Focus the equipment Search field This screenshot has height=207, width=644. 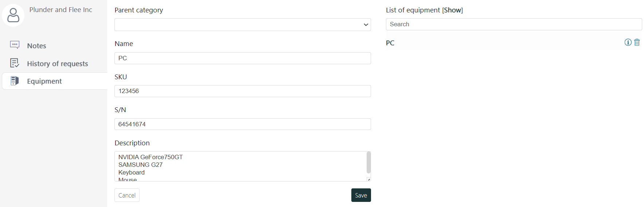[x=514, y=24]
